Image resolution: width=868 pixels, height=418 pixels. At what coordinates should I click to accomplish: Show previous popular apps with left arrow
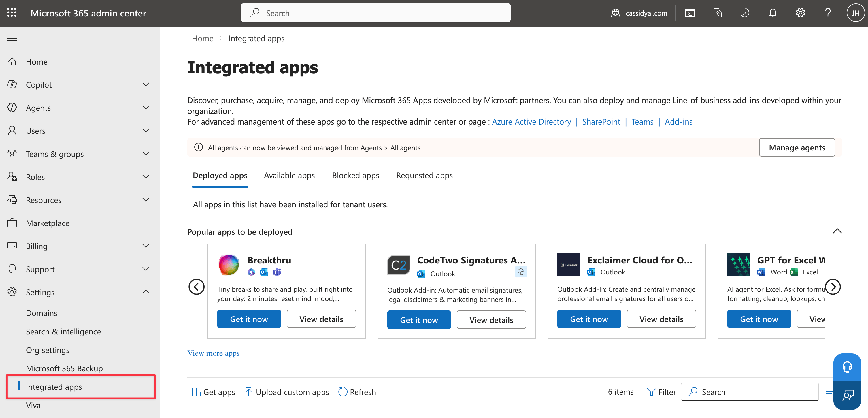197,287
